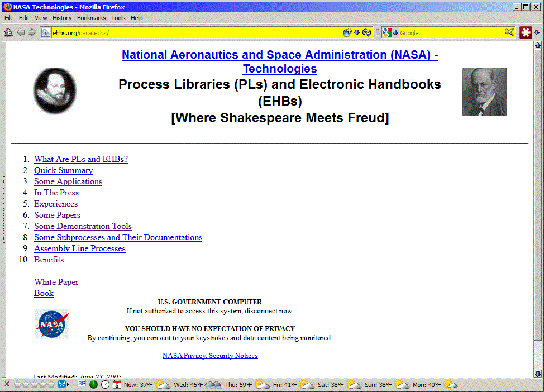Open Some Subprocesses and Their Documentations link
Screen dimensions: 544x392
[x=118, y=237]
